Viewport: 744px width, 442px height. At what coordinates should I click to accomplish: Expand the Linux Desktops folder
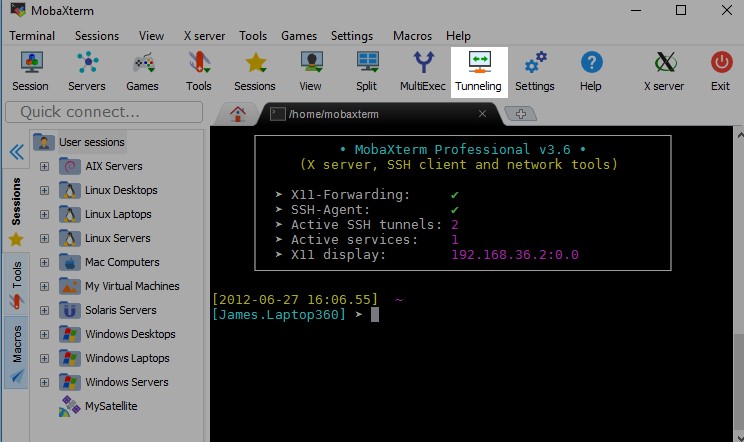point(44,190)
